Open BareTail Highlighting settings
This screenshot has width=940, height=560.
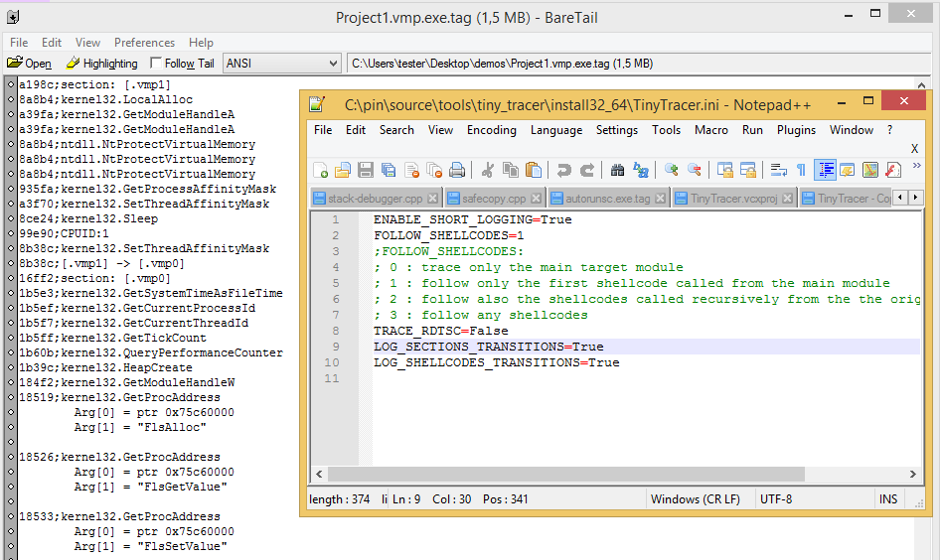(101, 63)
